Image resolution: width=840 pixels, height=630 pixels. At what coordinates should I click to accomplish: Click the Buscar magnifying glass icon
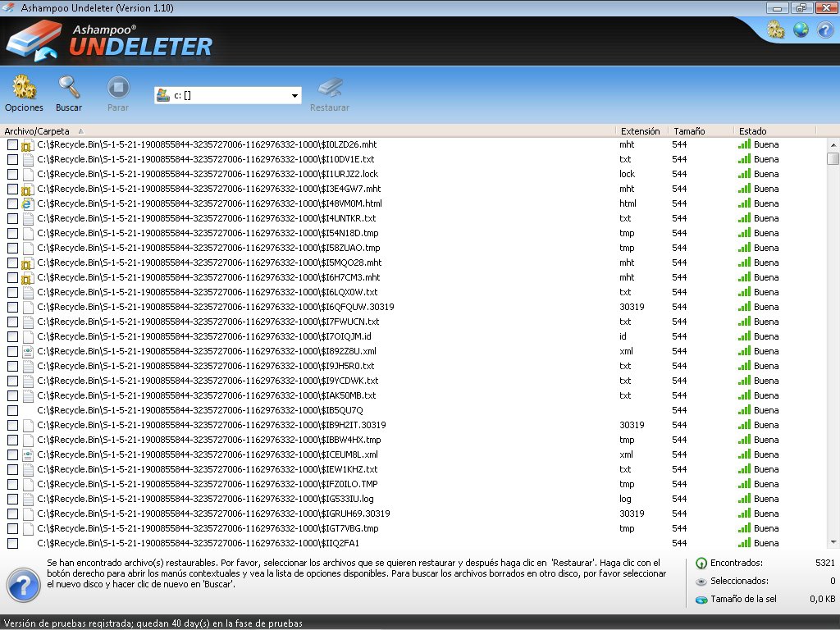point(69,88)
